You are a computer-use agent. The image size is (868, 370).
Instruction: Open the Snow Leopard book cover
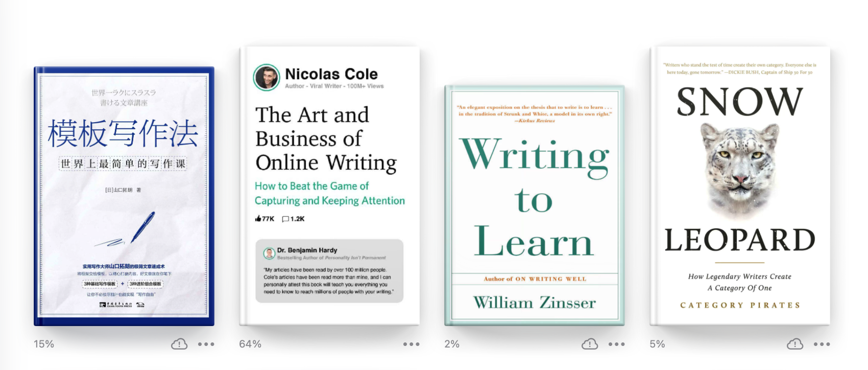point(740,186)
